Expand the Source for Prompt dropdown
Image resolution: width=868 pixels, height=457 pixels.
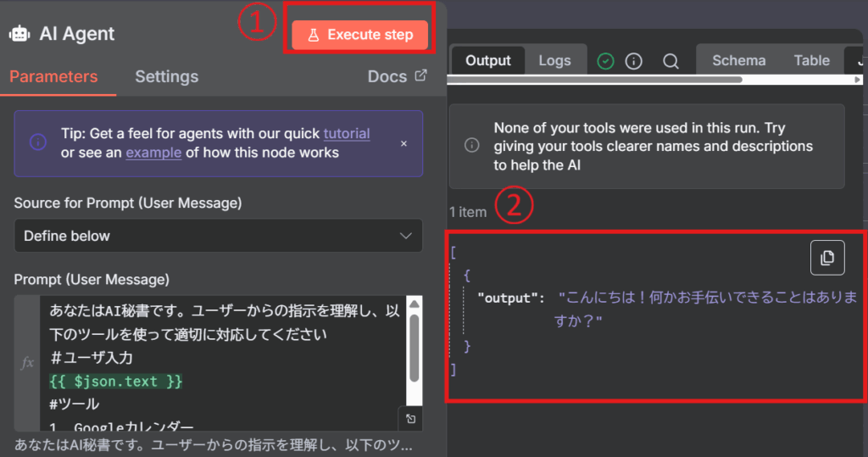coord(218,236)
